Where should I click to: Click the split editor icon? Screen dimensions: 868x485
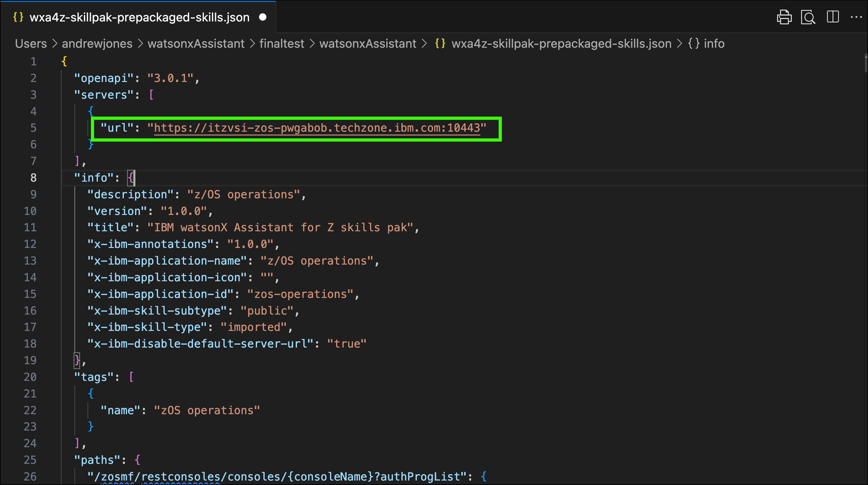[x=832, y=17]
